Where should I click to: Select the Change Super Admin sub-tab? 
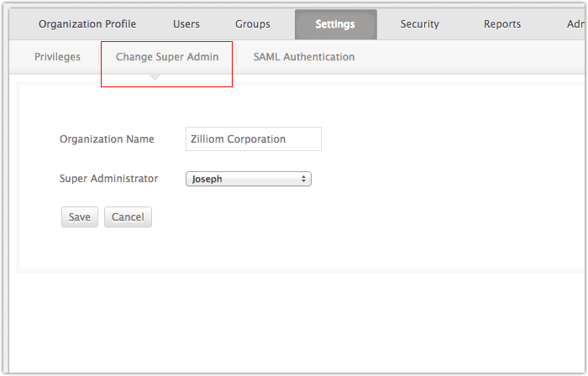[167, 57]
